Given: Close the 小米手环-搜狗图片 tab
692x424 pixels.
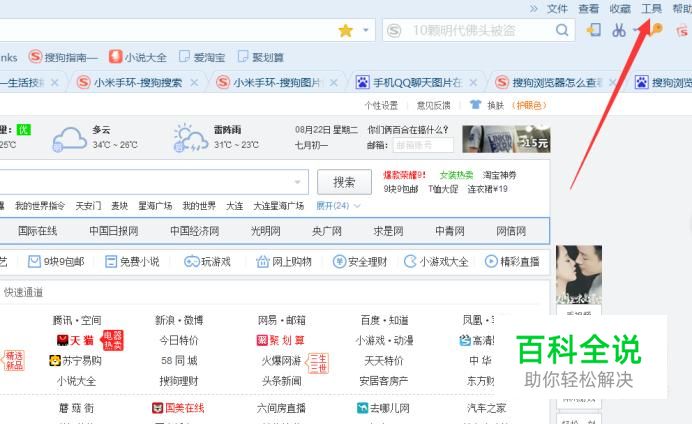Looking at the screenshot, I should point(334,83).
